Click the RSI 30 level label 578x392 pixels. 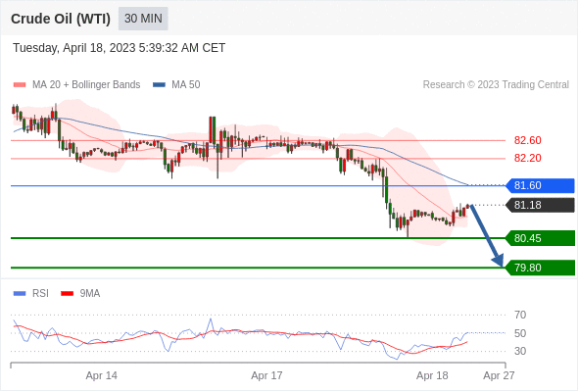(x=520, y=351)
